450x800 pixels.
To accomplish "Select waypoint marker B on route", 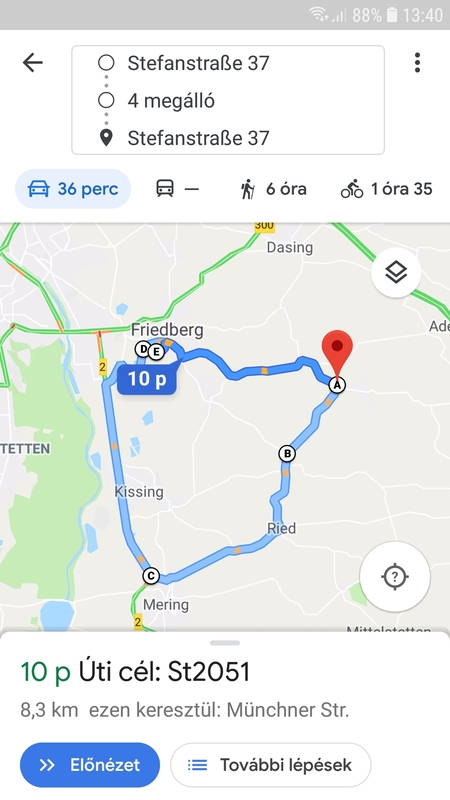I will (287, 453).
